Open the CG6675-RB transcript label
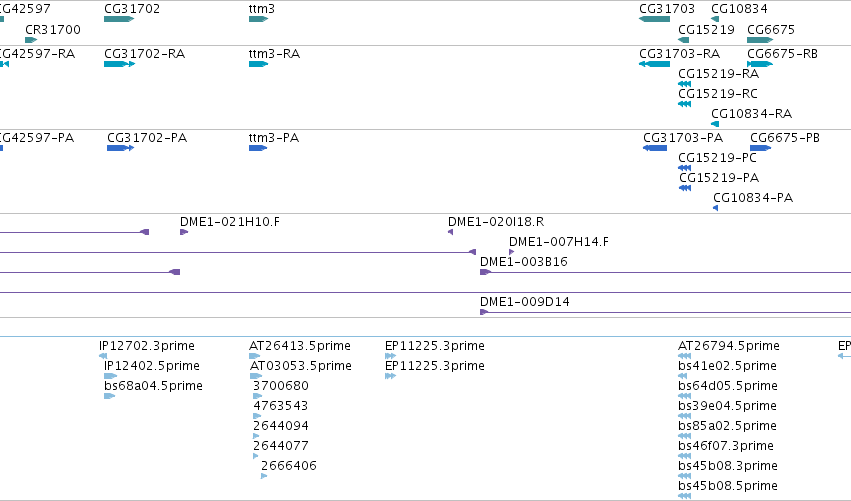851x501 pixels. pos(782,54)
